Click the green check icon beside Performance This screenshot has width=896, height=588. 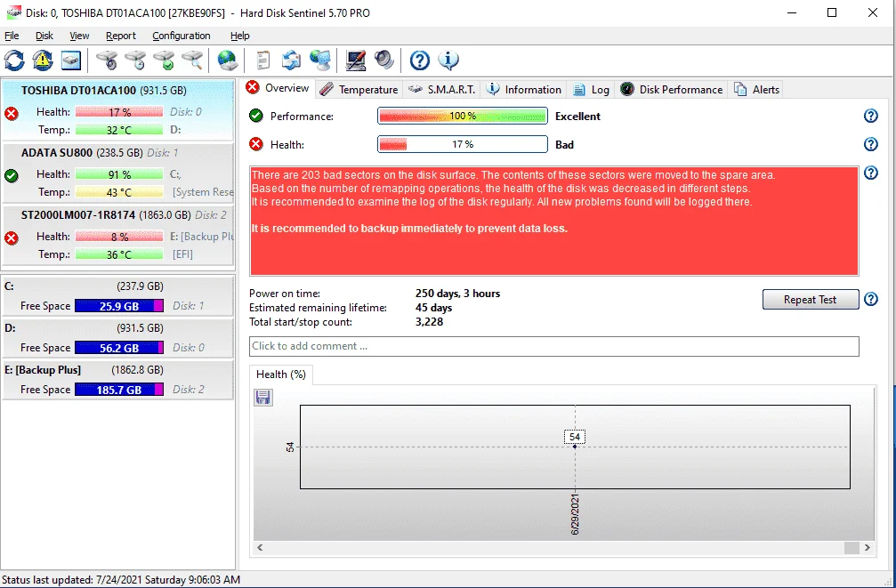256,116
